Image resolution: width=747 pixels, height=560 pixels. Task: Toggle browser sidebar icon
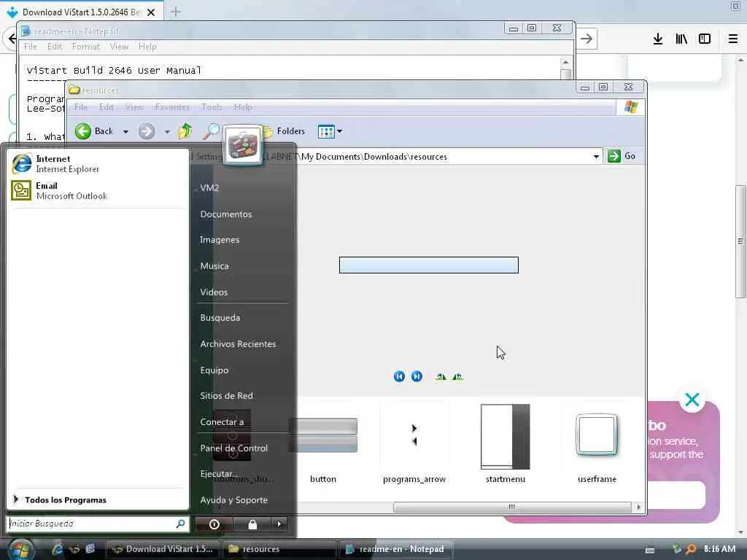pyautogui.click(x=705, y=39)
